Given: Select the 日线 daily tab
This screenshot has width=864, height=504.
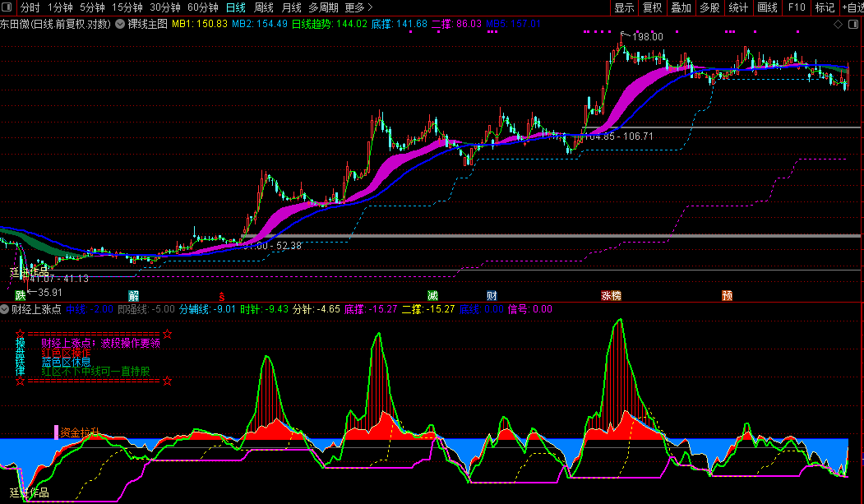Looking at the screenshot, I should (x=236, y=7).
